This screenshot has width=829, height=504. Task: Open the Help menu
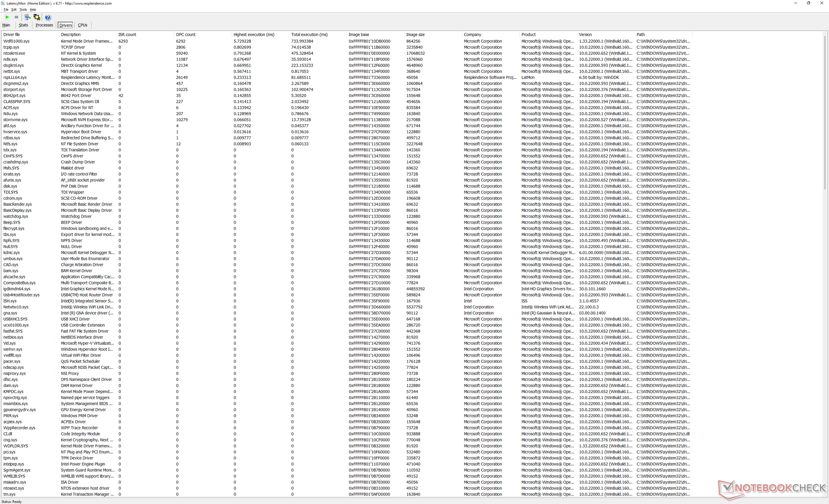click(x=33, y=9)
